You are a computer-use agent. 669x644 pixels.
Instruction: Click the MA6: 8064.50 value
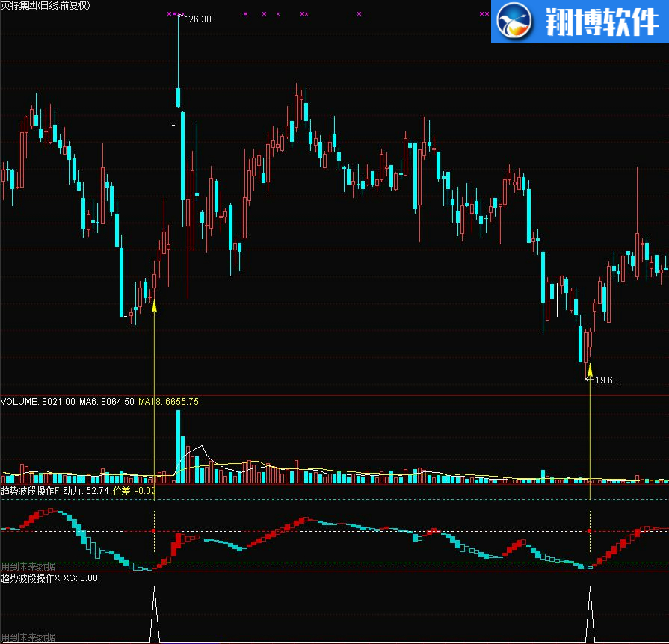(107, 402)
